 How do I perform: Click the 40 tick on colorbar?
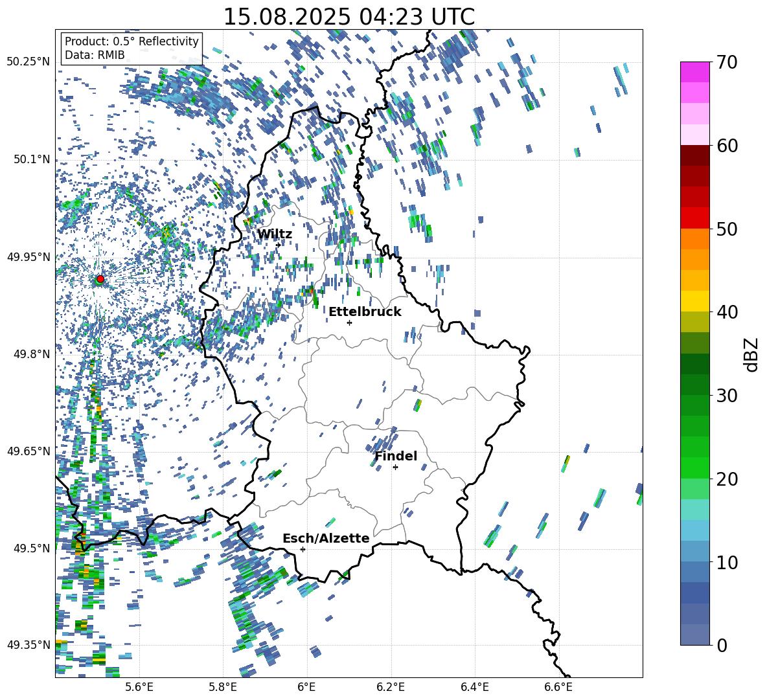tap(727, 312)
